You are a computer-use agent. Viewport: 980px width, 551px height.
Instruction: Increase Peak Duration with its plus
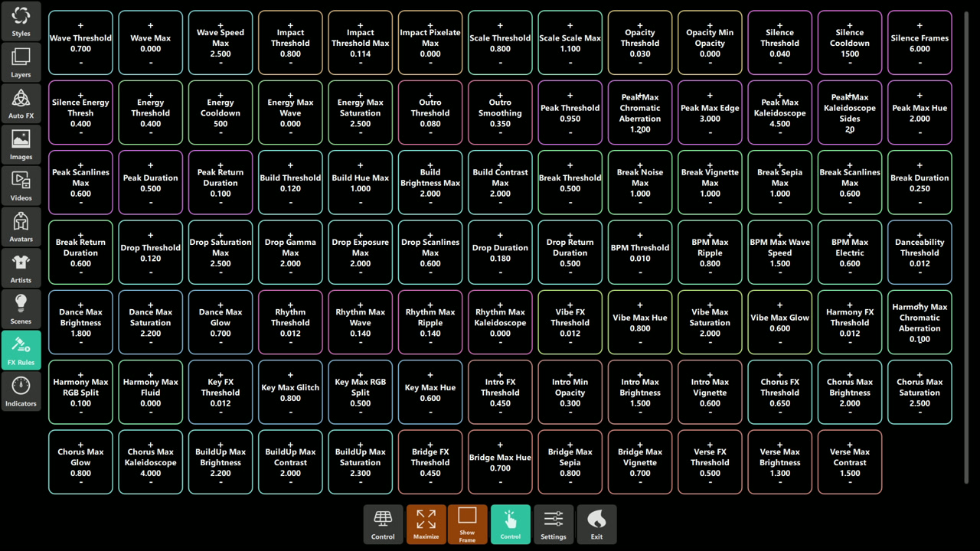(x=151, y=166)
